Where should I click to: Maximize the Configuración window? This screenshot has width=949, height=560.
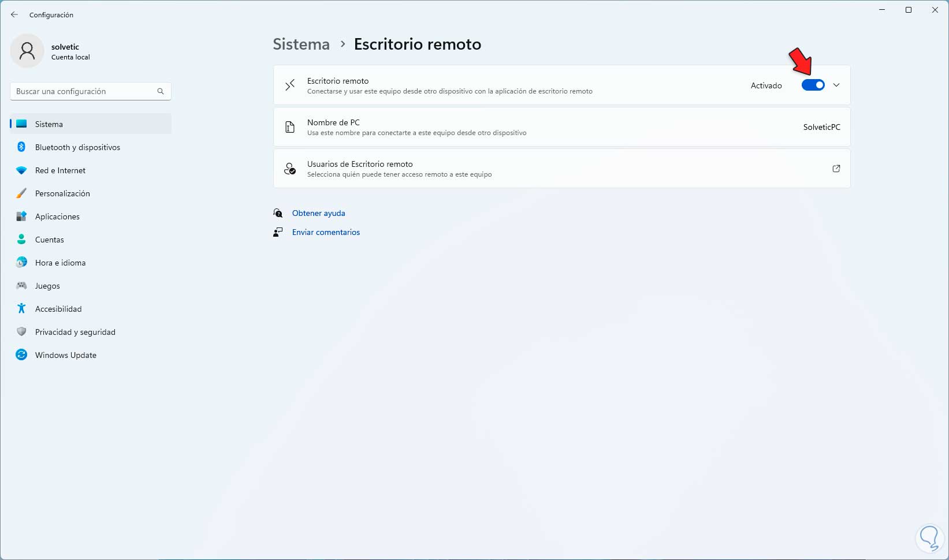pyautogui.click(x=909, y=10)
